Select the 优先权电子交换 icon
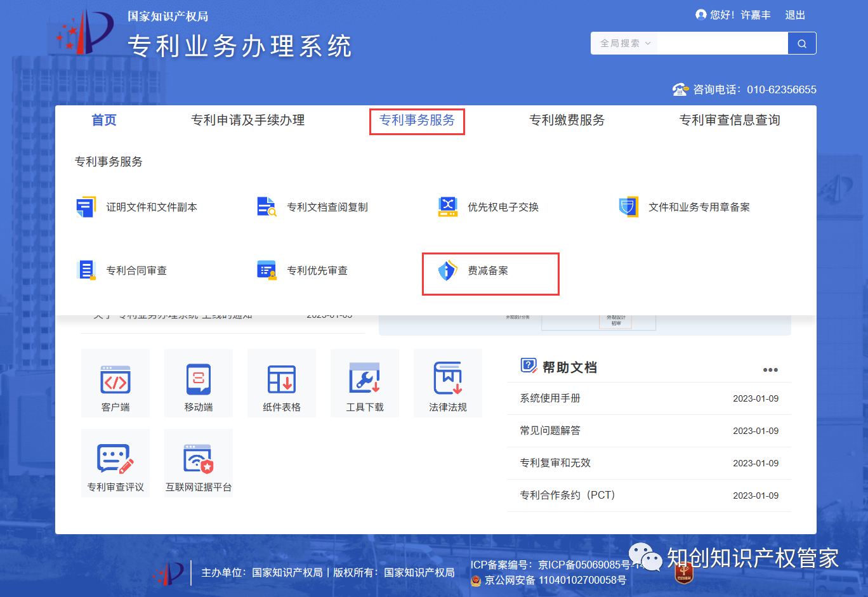868x597 pixels. [448, 207]
